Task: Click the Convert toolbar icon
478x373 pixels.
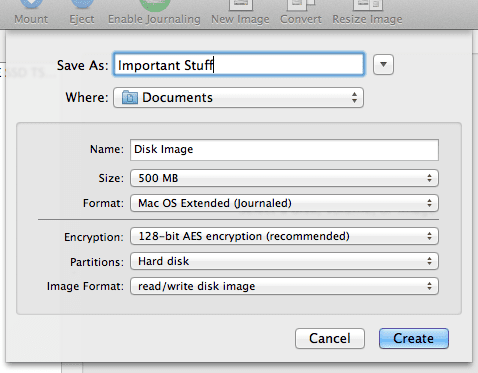Action: click(301, 5)
